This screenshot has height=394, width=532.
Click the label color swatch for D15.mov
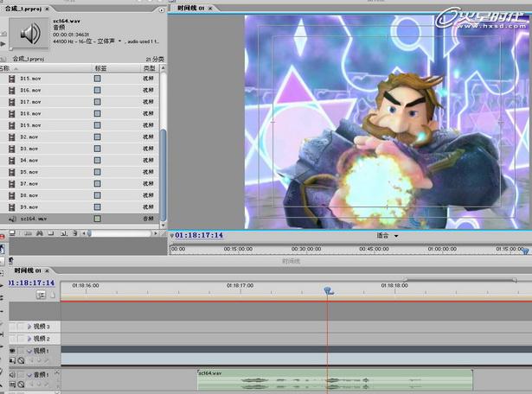coord(98,79)
